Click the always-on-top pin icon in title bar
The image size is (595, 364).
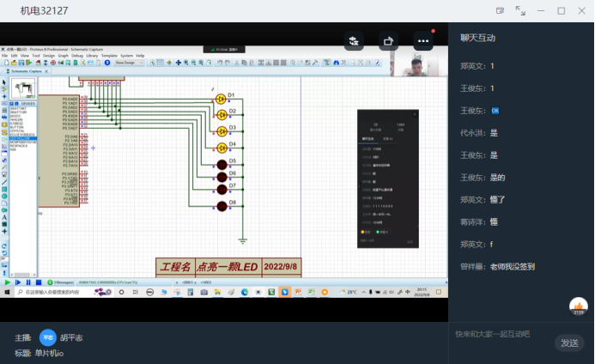click(500, 10)
